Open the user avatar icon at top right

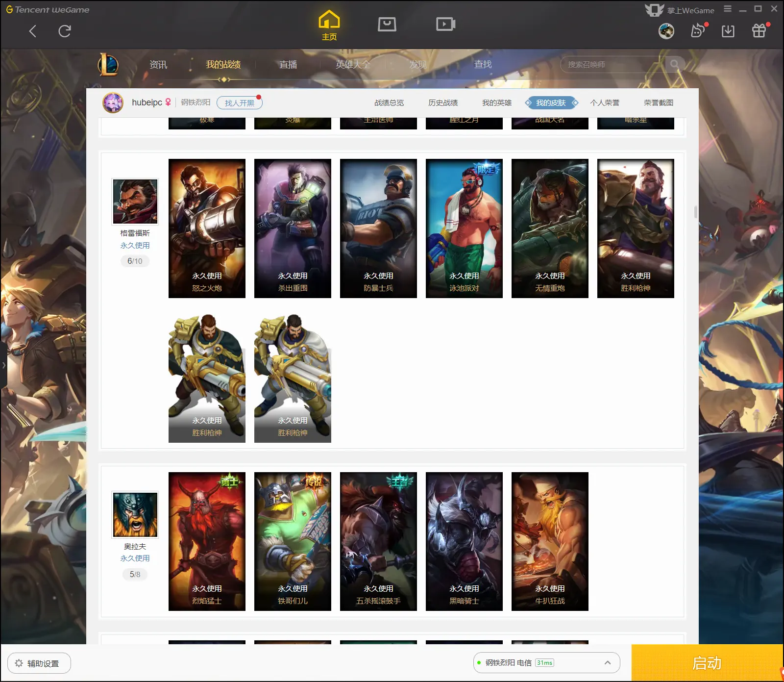pyautogui.click(x=666, y=31)
